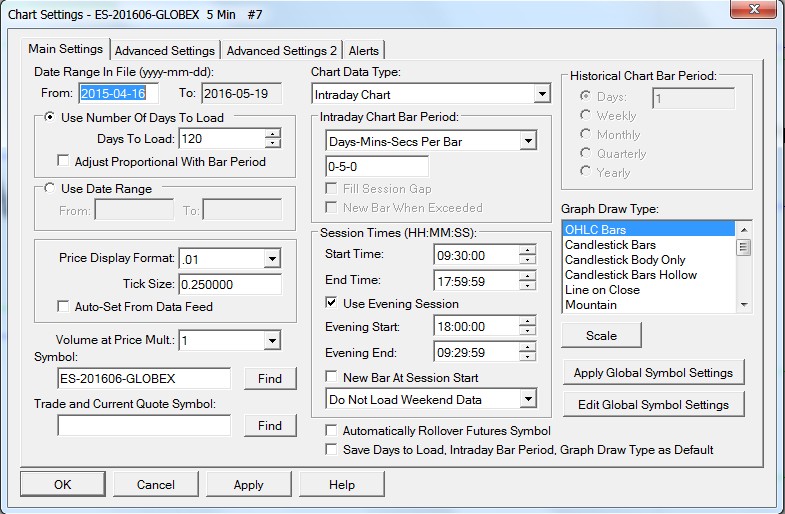
Task: Apply the chart settings
Action: (249, 484)
